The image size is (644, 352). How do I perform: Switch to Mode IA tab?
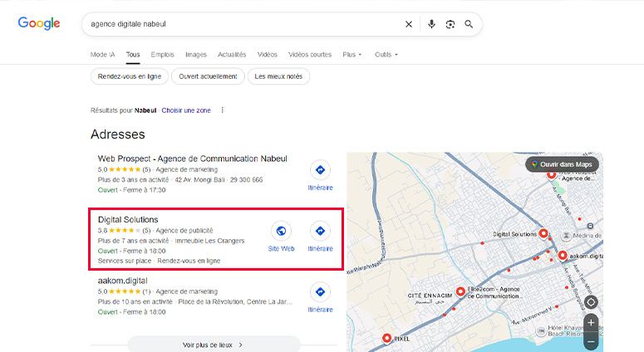[x=103, y=55]
